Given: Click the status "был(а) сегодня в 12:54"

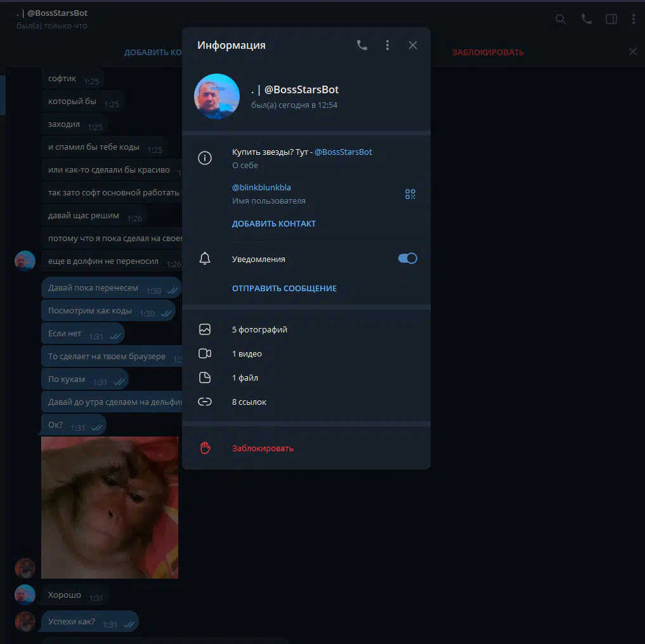Looking at the screenshot, I should (294, 105).
